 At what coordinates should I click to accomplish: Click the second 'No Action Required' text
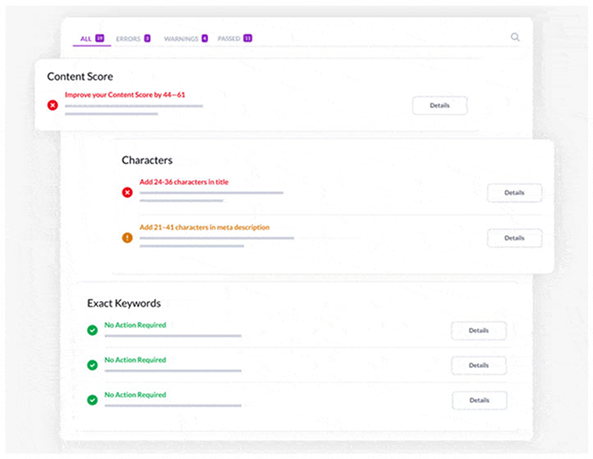click(x=135, y=360)
